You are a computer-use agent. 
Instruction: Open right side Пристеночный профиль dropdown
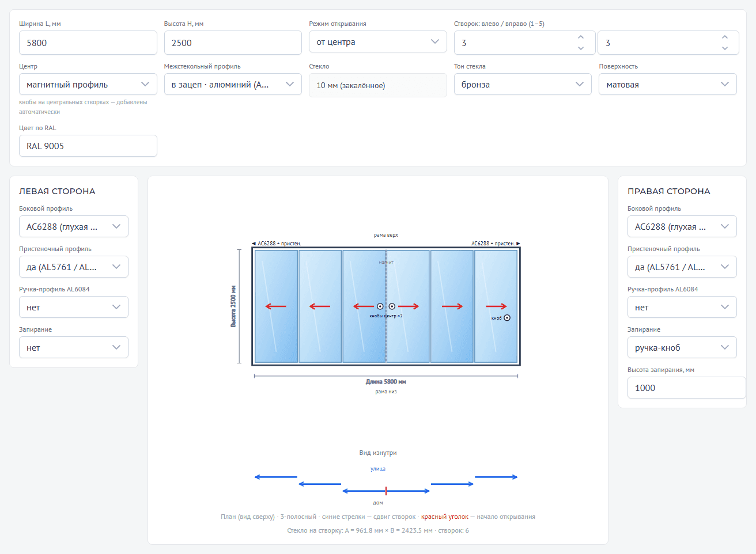(x=682, y=267)
